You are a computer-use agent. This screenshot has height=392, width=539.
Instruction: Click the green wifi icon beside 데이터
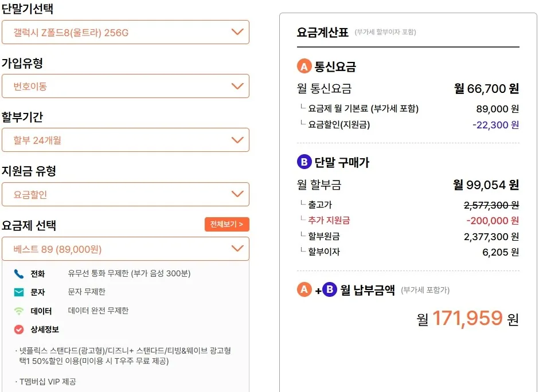[19, 311]
